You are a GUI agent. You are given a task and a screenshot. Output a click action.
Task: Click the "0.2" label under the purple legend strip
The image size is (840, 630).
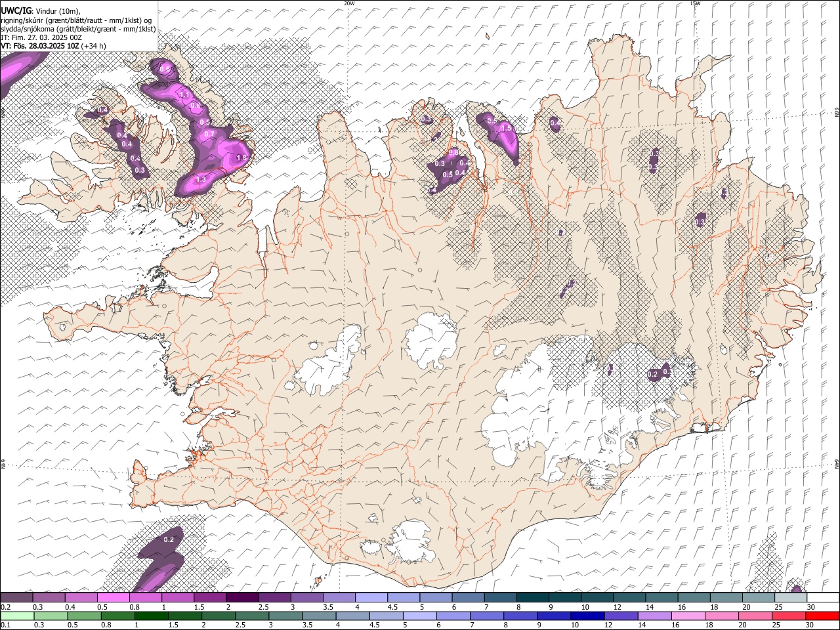tap(5, 607)
